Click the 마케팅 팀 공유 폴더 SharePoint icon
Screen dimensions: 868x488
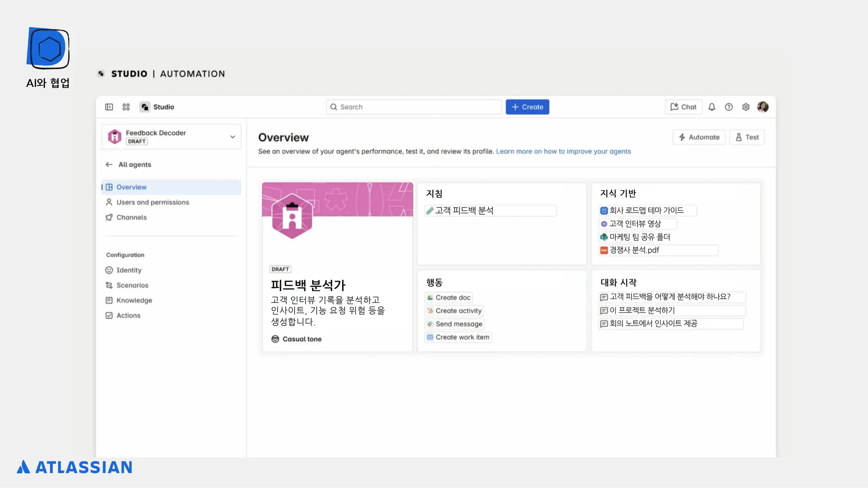(604, 237)
